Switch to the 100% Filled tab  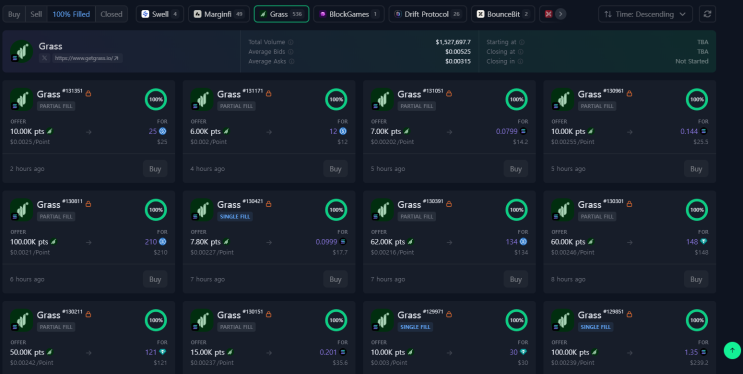71,14
